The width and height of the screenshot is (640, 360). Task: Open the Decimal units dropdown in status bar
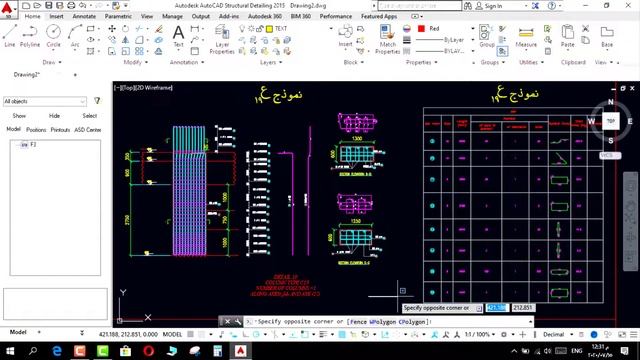point(557,334)
